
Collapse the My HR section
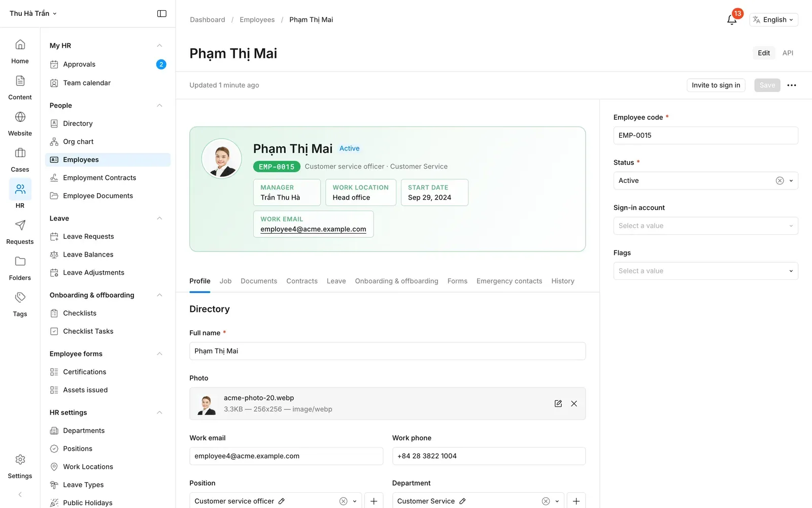pos(159,46)
